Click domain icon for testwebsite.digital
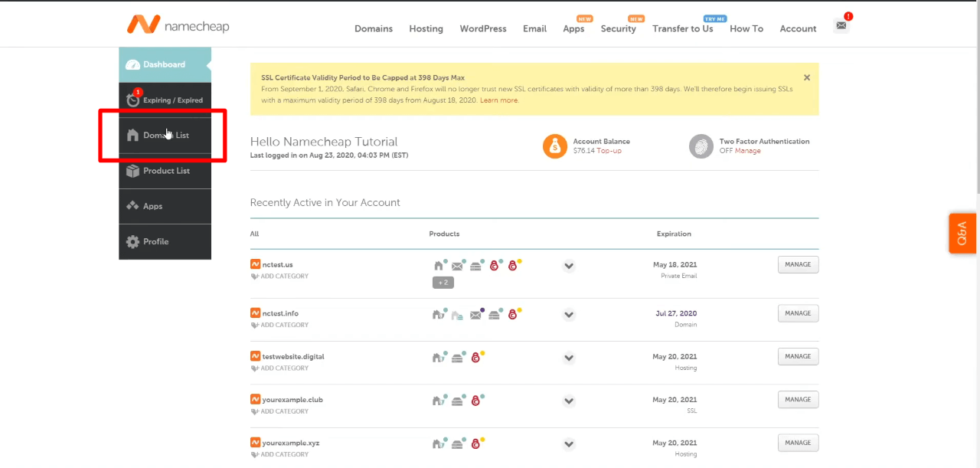 coord(439,357)
